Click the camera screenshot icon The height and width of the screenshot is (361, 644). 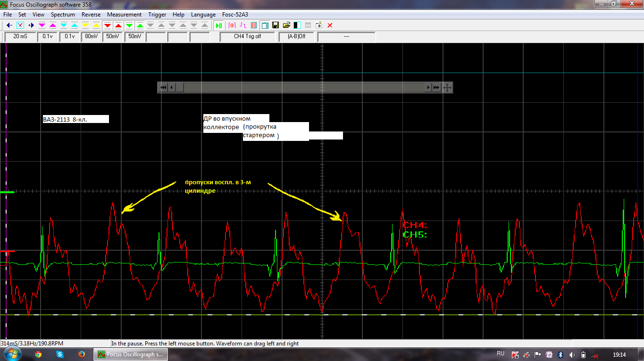click(x=319, y=25)
